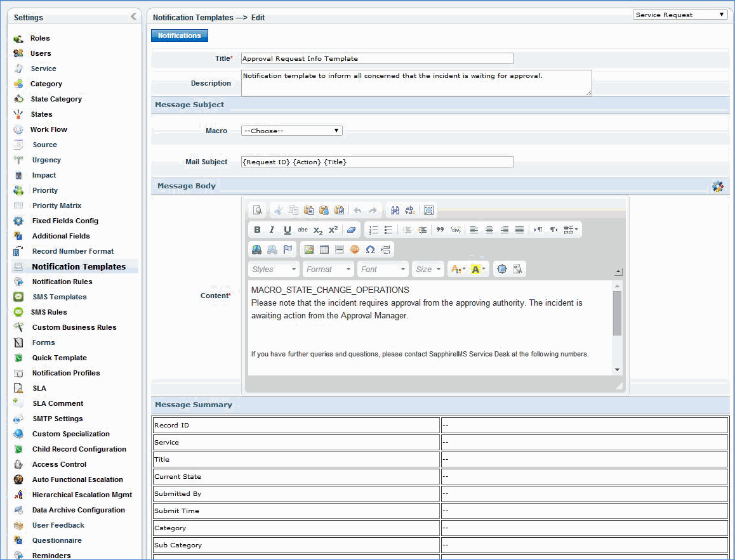The width and height of the screenshot is (735, 560).
Task: Expand the Font dropdown in the editor
Action: (383, 270)
